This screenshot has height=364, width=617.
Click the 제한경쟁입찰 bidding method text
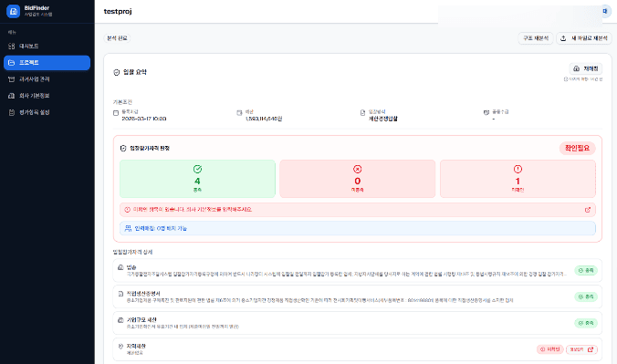pos(382,119)
